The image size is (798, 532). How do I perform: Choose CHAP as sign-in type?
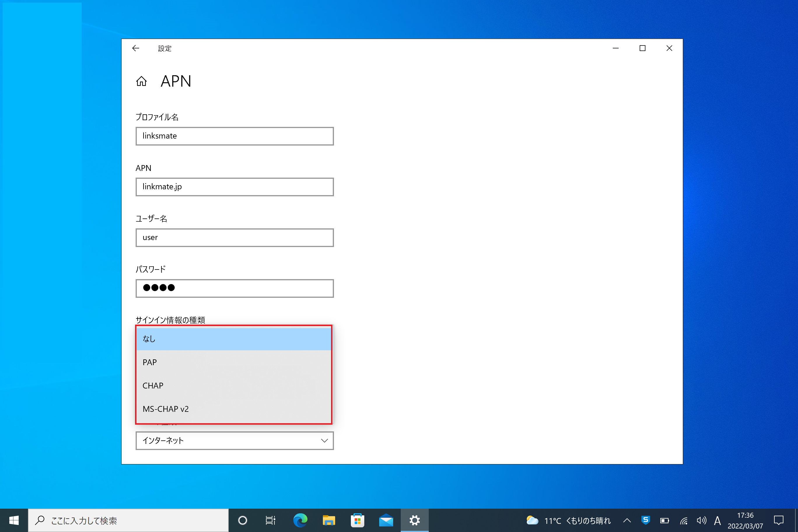coord(234,385)
